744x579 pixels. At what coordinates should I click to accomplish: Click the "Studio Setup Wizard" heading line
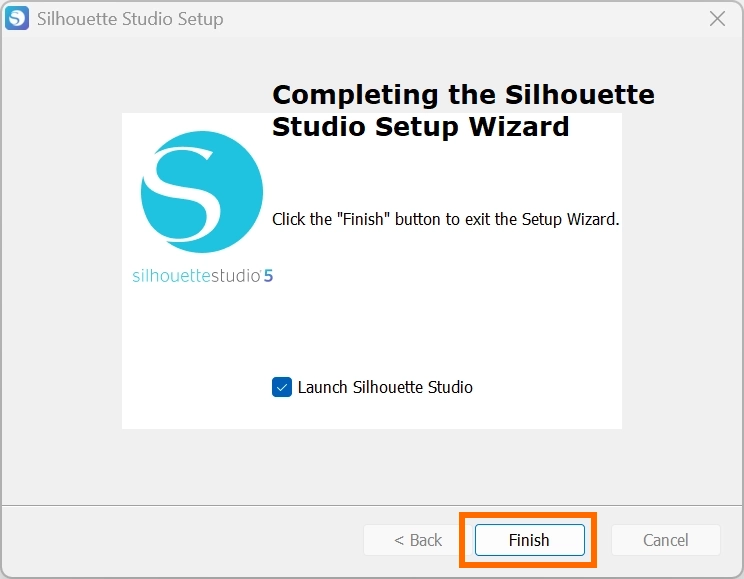coord(420,127)
